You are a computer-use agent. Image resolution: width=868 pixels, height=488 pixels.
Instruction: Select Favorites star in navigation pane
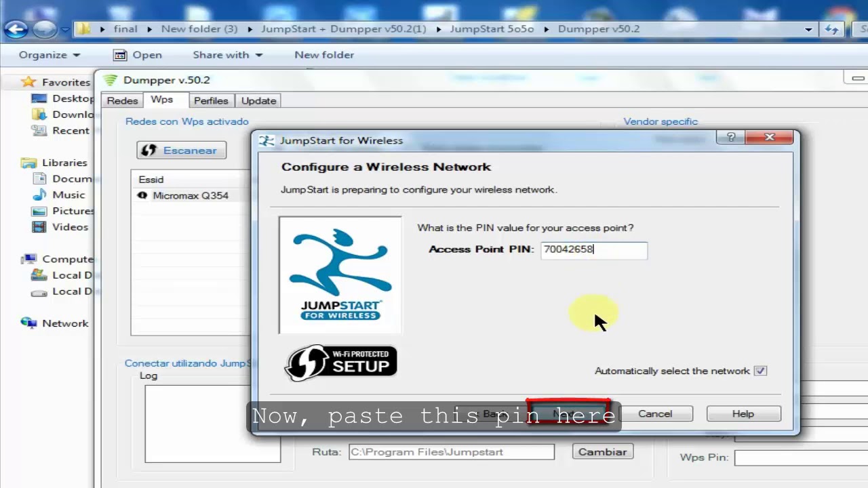point(28,82)
